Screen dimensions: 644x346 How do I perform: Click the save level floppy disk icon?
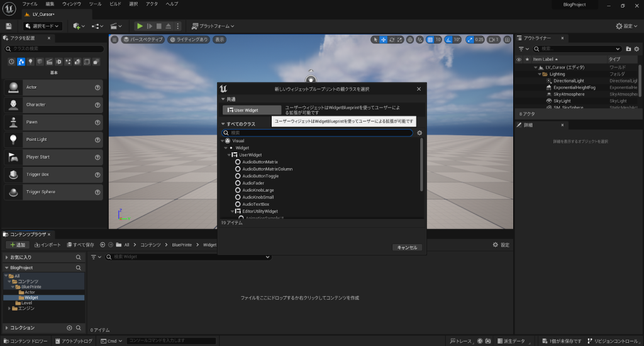(x=9, y=26)
